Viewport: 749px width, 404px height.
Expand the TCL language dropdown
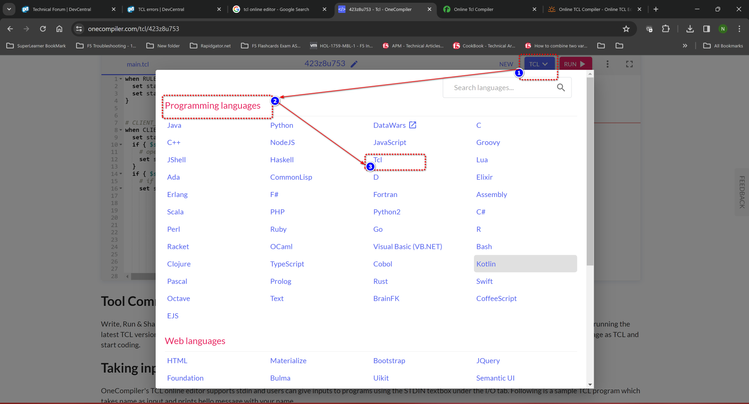click(538, 64)
